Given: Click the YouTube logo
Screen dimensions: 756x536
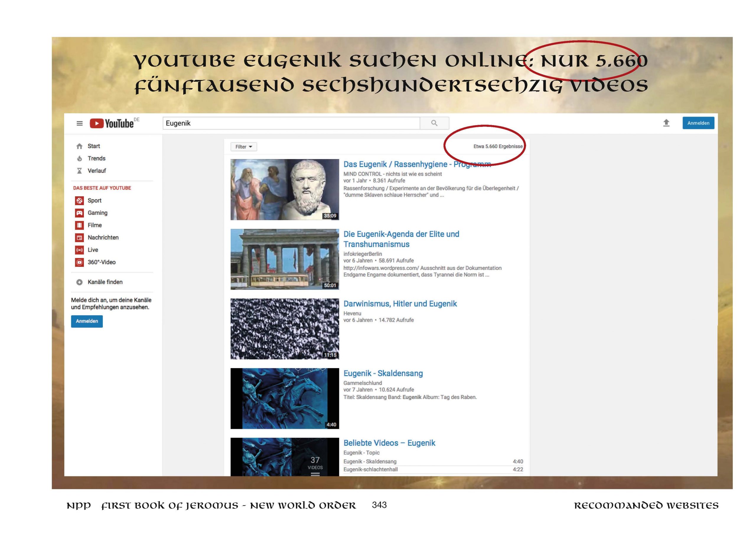Looking at the screenshot, I should pyautogui.click(x=112, y=123).
